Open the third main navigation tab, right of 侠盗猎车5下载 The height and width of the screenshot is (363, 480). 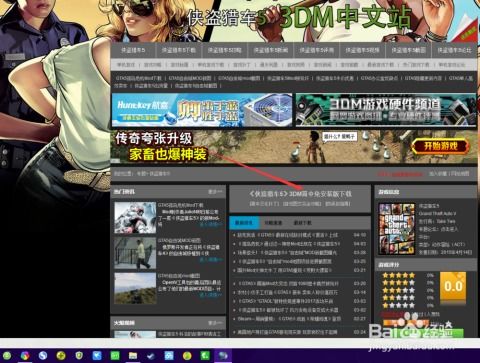tap(225, 50)
